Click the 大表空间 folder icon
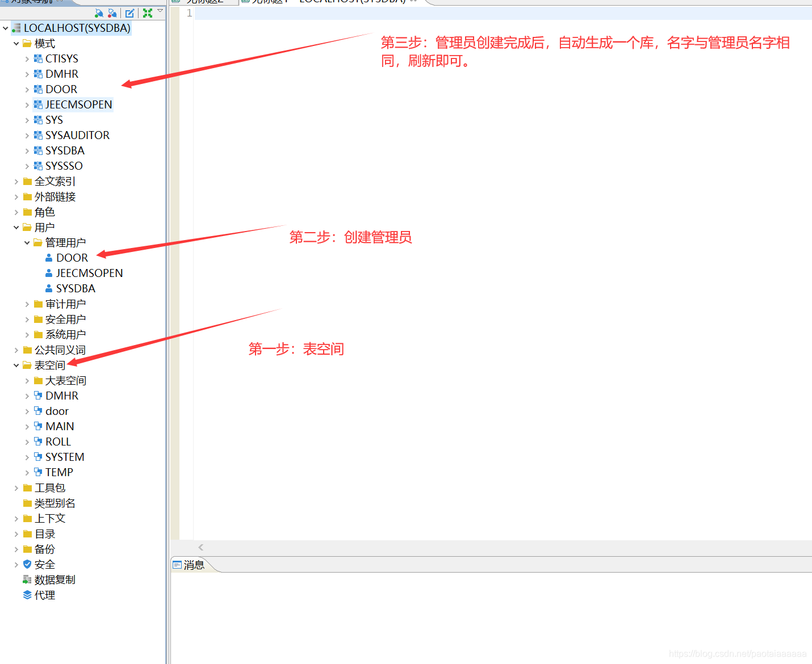The width and height of the screenshot is (812, 664). [38, 380]
